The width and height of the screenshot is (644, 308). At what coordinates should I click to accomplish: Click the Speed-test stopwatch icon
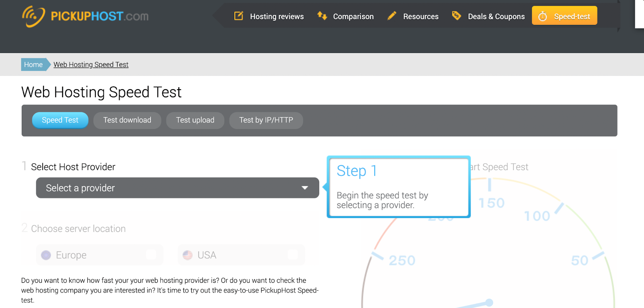[x=543, y=16]
